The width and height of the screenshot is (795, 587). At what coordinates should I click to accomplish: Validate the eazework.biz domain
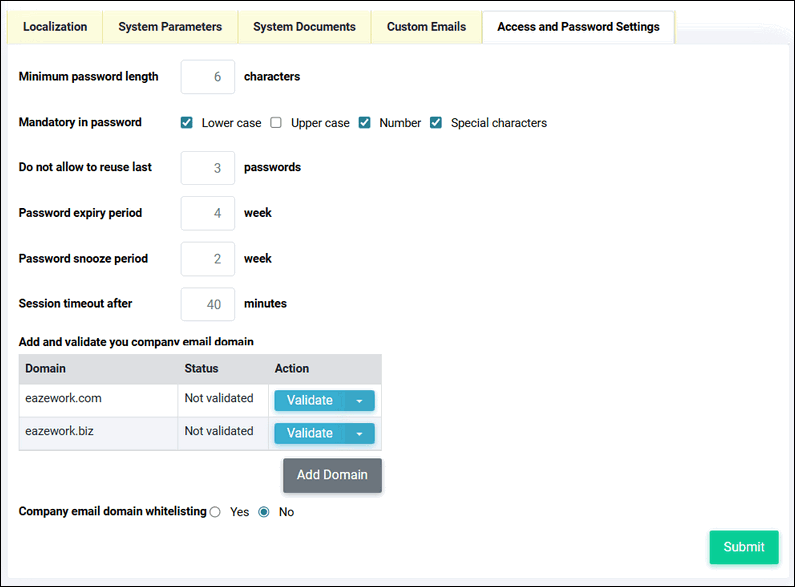(x=310, y=433)
